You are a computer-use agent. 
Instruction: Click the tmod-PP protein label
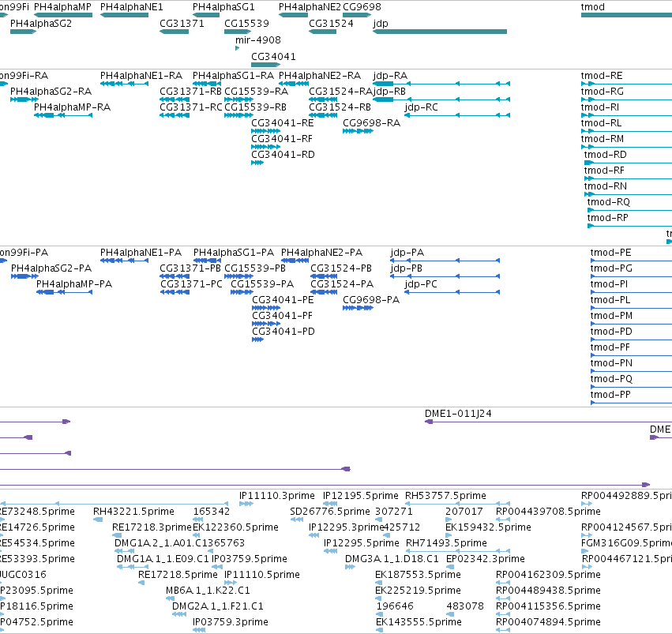coord(610,395)
